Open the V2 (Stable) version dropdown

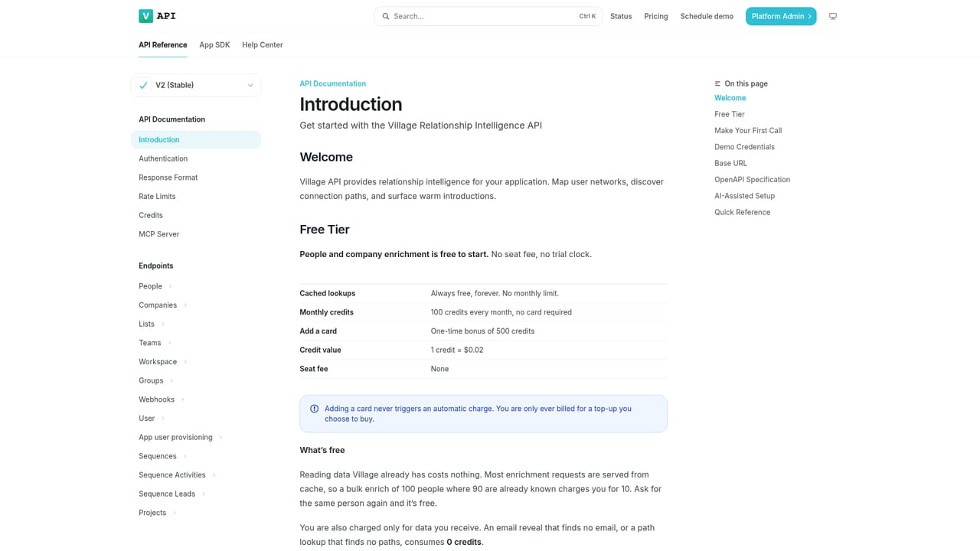196,85
